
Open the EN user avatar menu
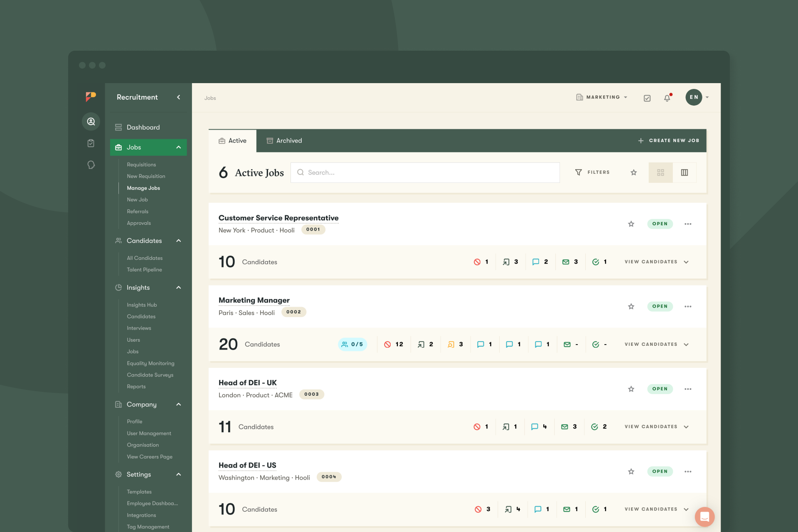pyautogui.click(x=694, y=97)
